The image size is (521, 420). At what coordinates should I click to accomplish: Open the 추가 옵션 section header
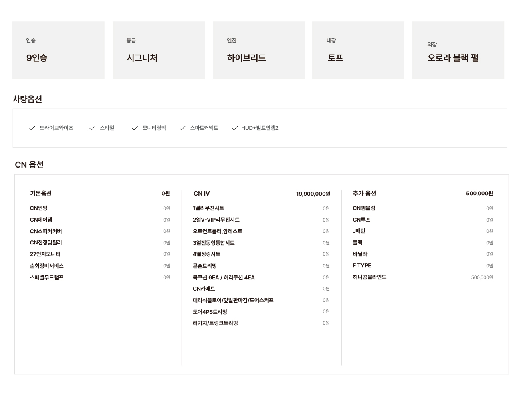[364, 194]
